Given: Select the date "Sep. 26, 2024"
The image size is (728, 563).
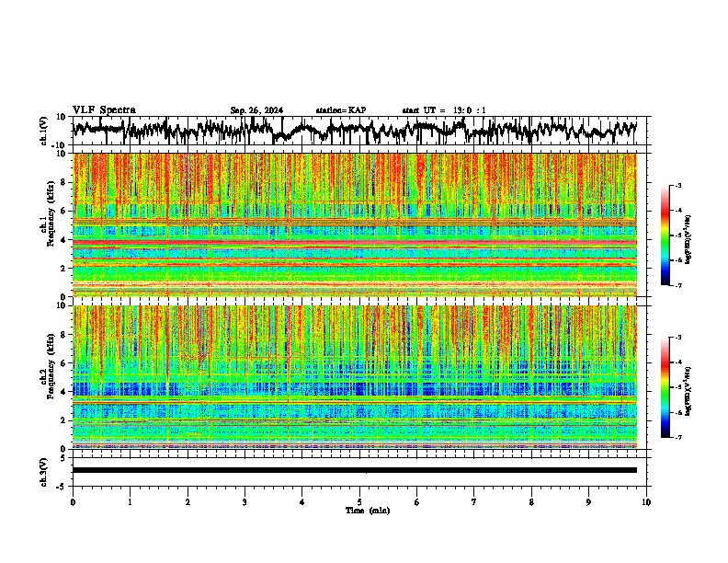Looking at the screenshot, I should (256, 110).
